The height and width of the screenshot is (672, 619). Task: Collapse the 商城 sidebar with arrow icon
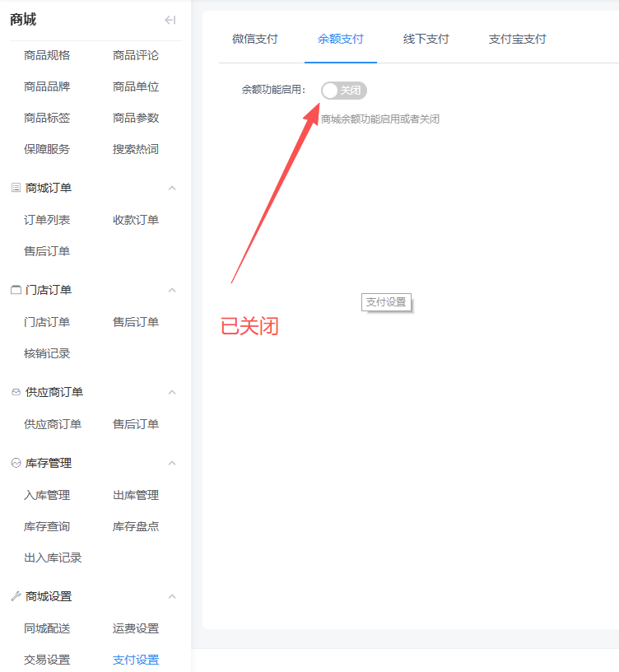(x=170, y=20)
